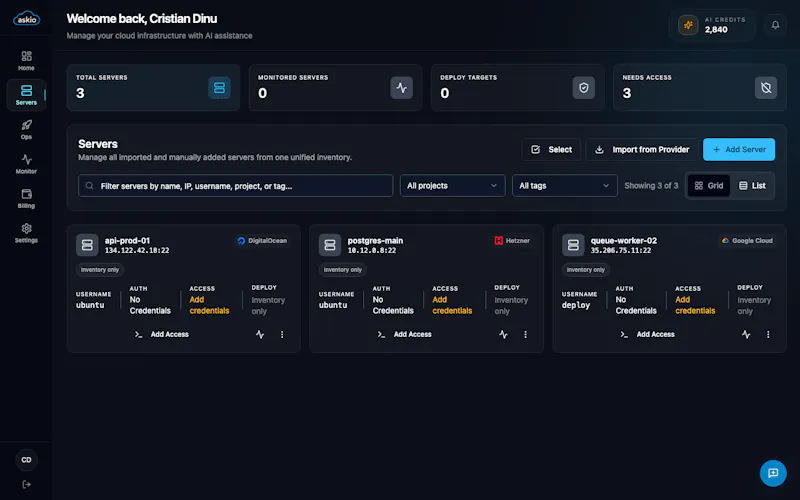Click the Needs Access crossed-shield icon

pyautogui.click(x=766, y=88)
